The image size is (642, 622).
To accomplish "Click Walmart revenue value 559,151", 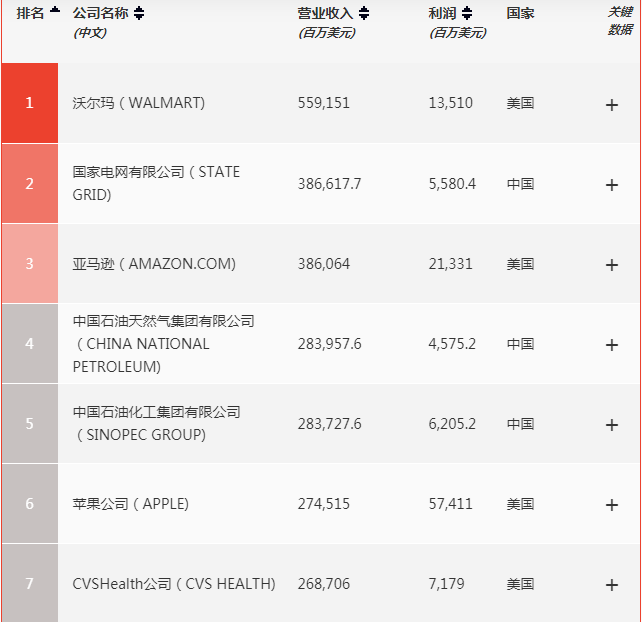I will (324, 103).
